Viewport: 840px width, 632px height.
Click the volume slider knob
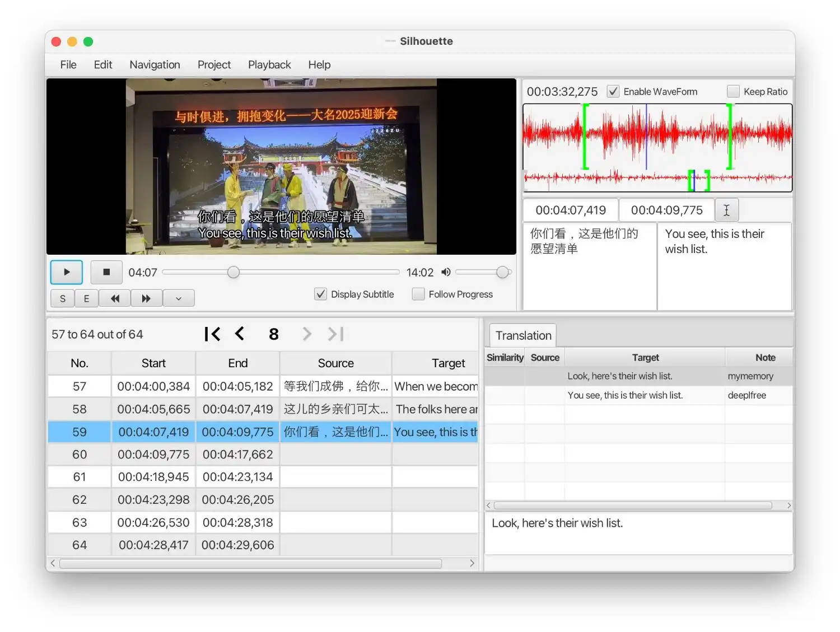[x=502, y=272]
